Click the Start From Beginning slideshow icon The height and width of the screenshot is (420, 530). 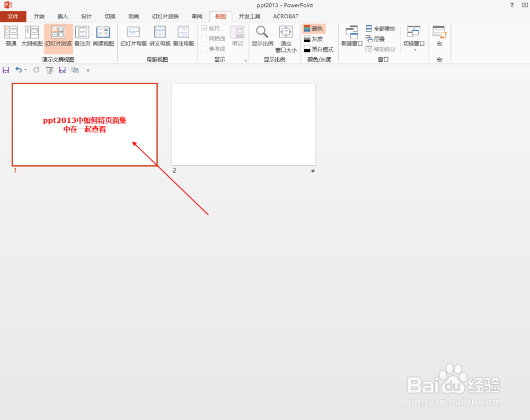coord(49,70)
